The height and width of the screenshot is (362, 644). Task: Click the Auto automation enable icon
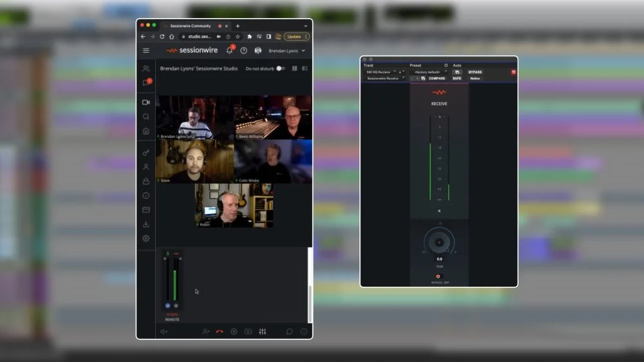coord(457,72)
